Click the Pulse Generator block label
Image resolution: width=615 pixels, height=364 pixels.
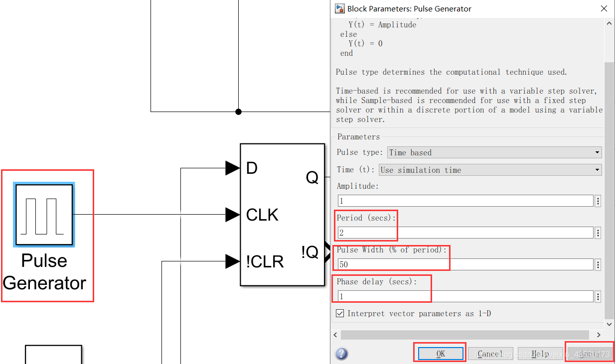[x=44, y=272]
